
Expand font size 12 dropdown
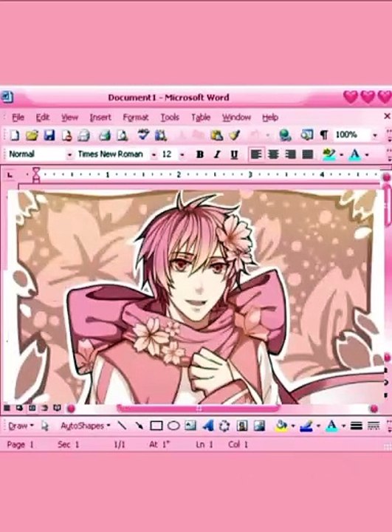182,155
